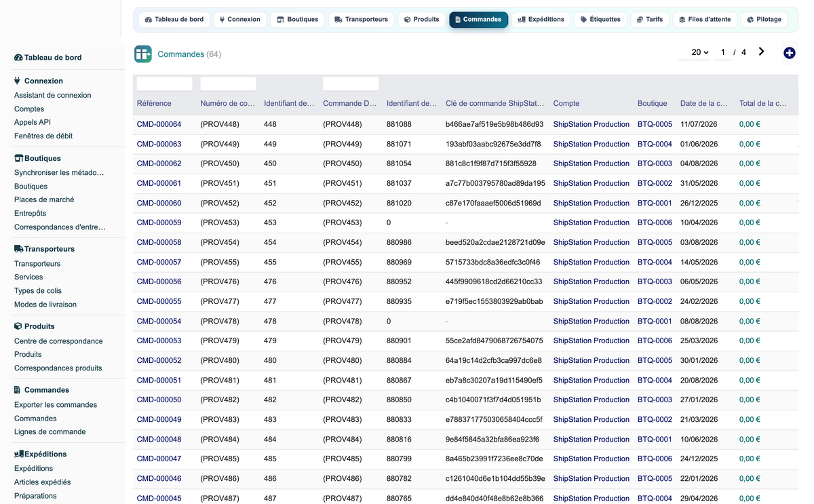Open Centre de correspondance in sidebar
814x504 pixels.
coord(58,341)
